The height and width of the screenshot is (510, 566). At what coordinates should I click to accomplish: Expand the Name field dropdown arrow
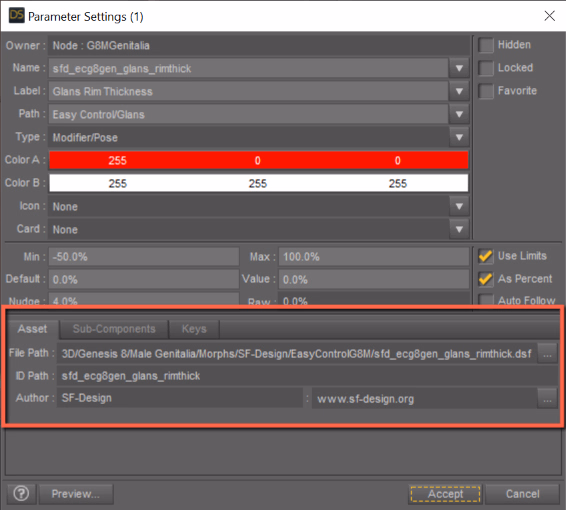pos(459,68)
